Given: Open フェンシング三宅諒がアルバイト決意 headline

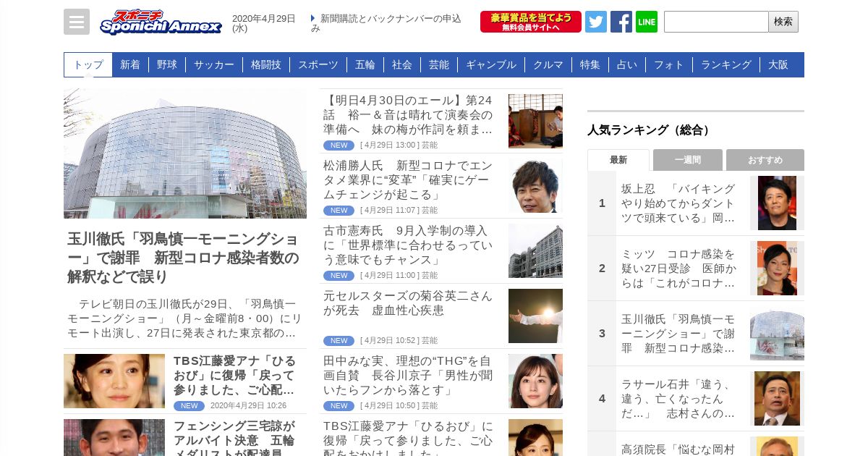Looking at the screenshot, I should pyautogui.click(x=234, y=437).
